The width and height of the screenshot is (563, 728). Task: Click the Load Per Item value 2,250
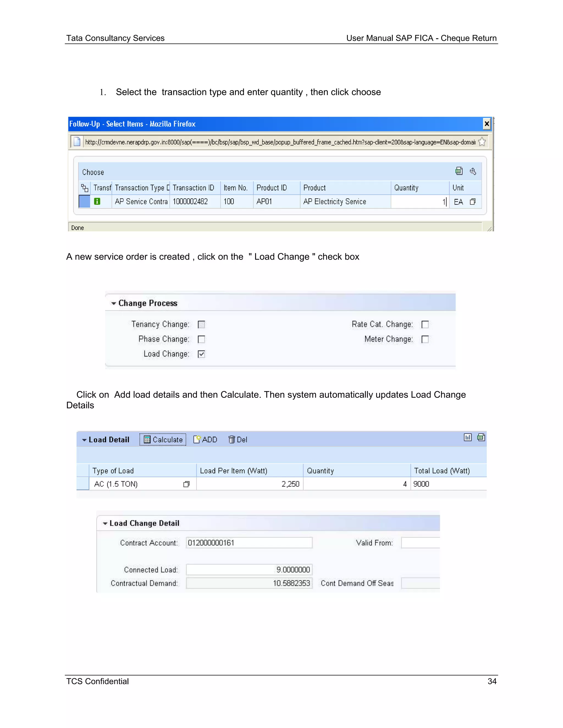coord(250,484)
